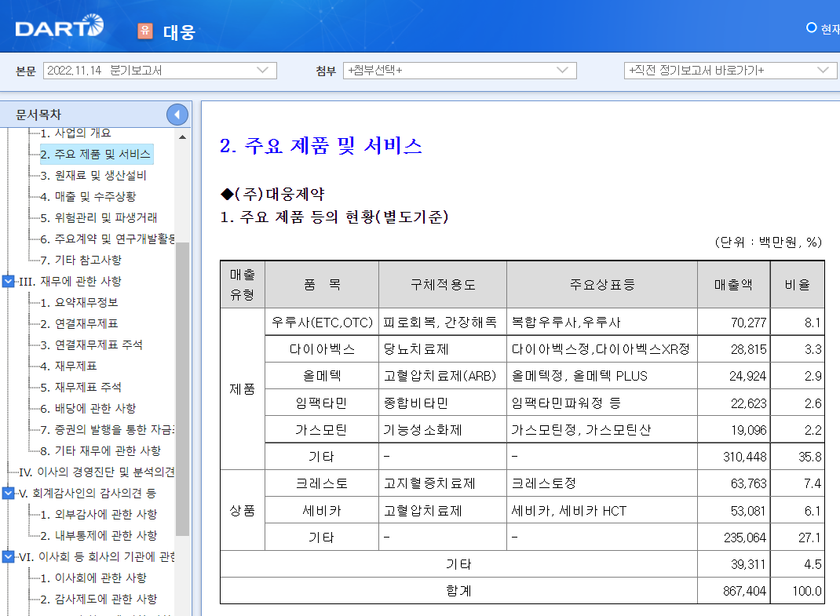Collapse the 문서목차 sidebar panel
Screen dimensions: 840x616
[x=177, y=114]
